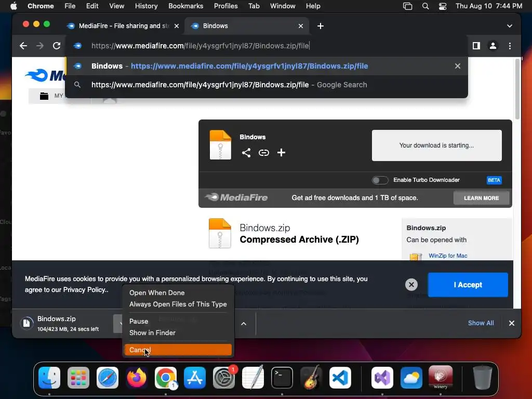Click the plus icon under Bindows
Viewport: 532px width, 399px height.
[x=281, y=153]
